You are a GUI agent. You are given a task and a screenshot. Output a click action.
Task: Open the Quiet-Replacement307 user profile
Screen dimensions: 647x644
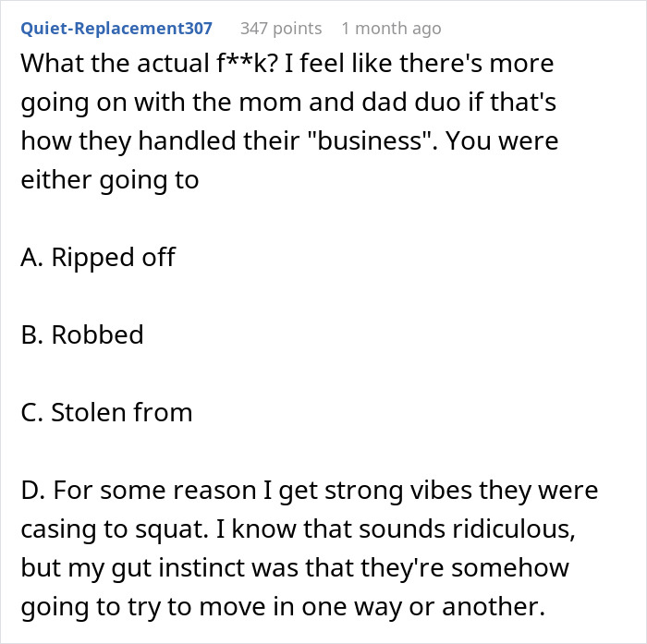(116, 29)
